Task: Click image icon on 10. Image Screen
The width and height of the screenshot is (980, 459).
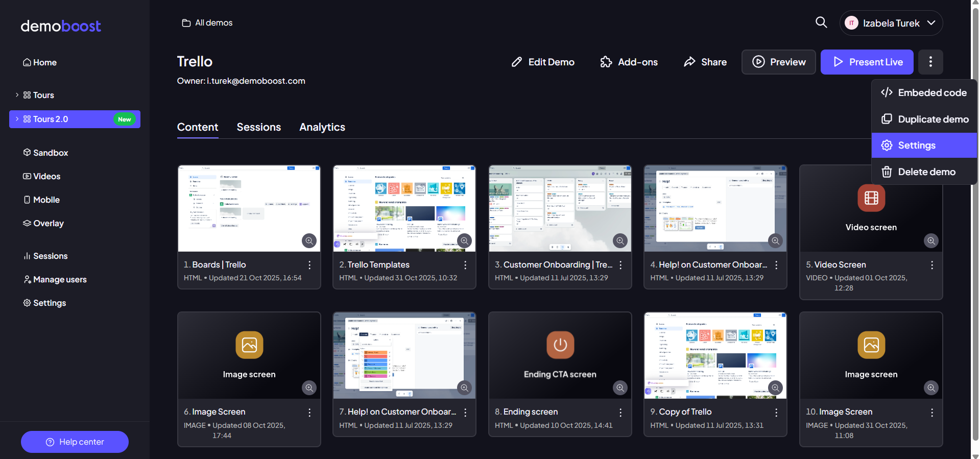Action: pos(871,345)
